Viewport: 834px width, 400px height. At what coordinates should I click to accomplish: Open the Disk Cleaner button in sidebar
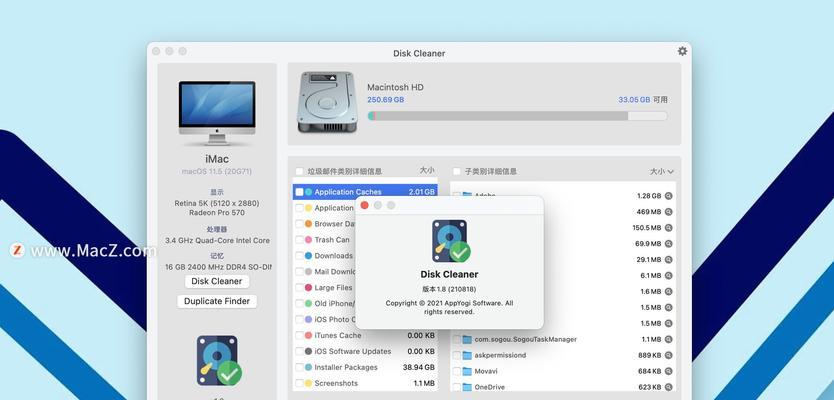(x=217, y=281)
